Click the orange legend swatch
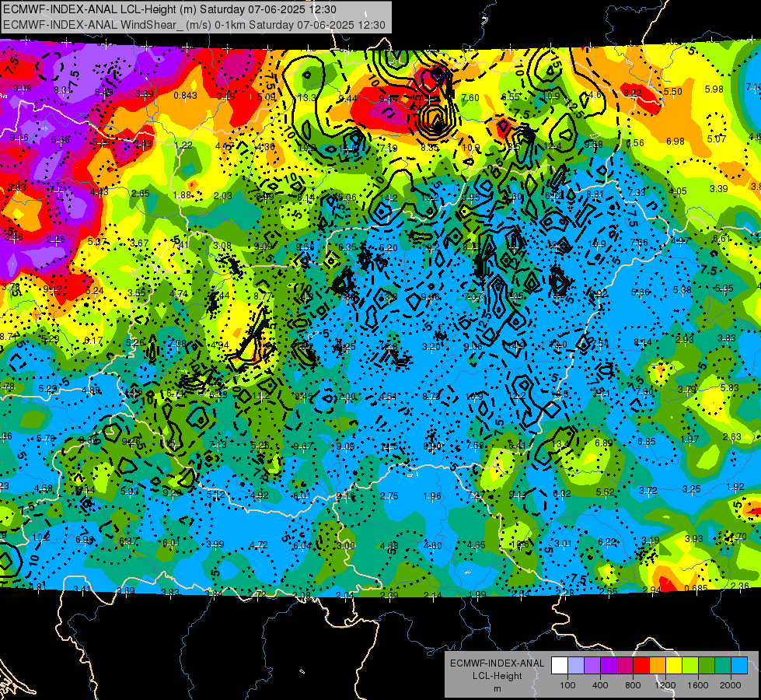Screen dimensions: 761x700 point(658,666)
